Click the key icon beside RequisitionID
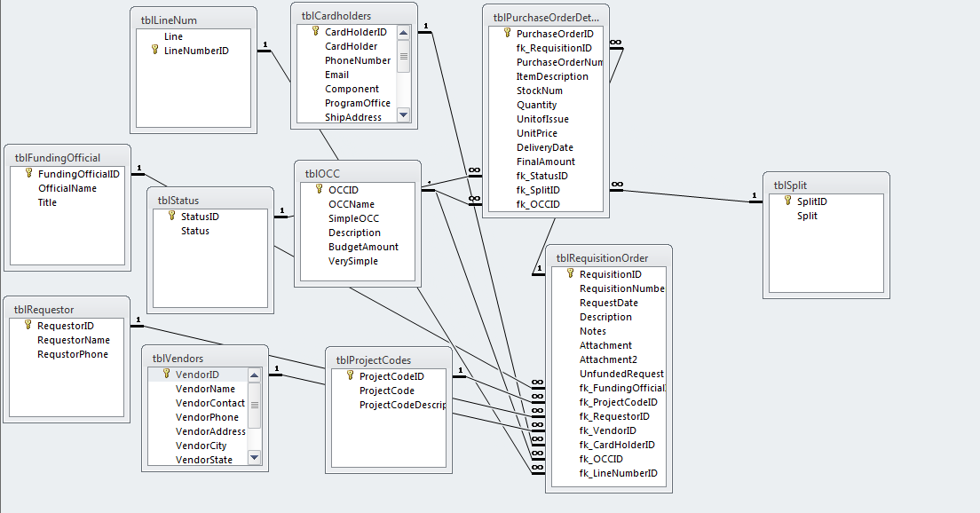Screen dimensions: 980x513 pos(570,273)
